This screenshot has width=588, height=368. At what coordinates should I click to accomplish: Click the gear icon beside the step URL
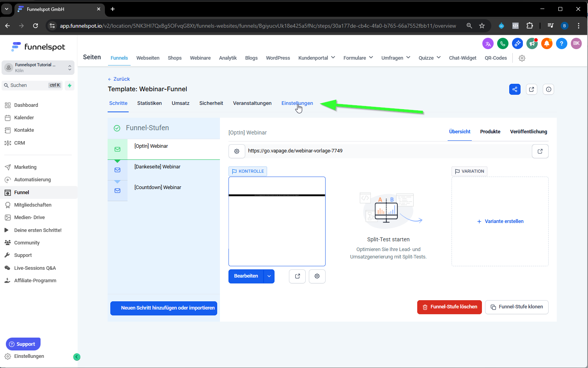tap(237, 151)
